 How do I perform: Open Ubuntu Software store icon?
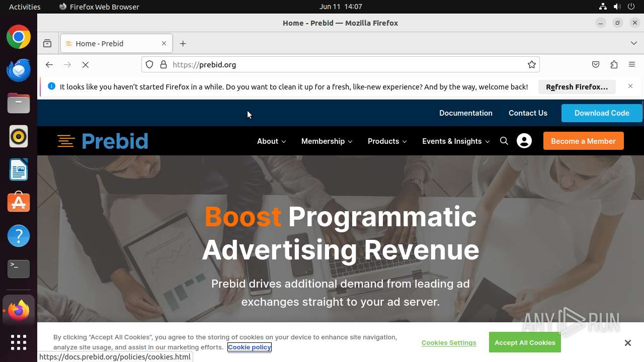click(x=19, y=203)
